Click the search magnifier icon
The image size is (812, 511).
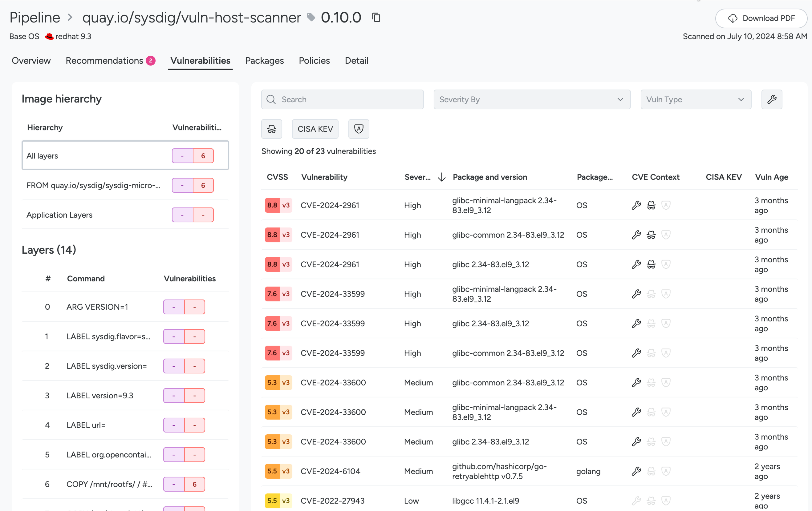[271, 99]
